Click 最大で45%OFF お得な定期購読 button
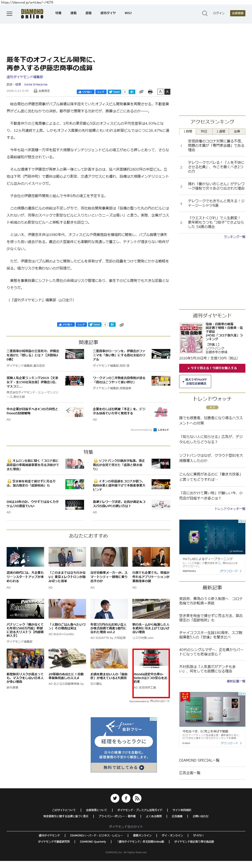 (195, 381)
